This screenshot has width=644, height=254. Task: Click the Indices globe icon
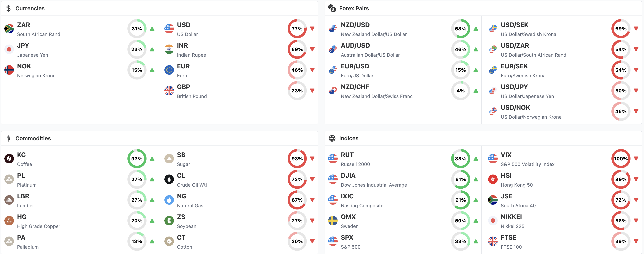332,138
